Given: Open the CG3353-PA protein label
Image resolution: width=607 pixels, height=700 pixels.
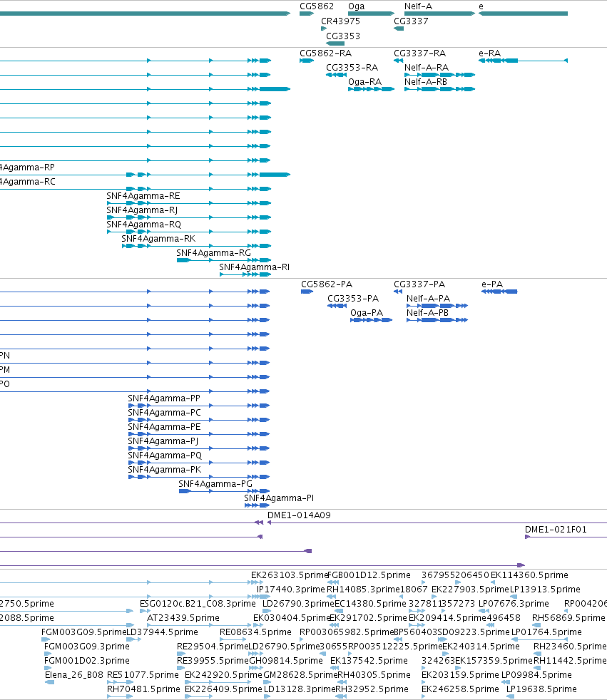Looking at the screenshot, I should click(x=353, y=299).
